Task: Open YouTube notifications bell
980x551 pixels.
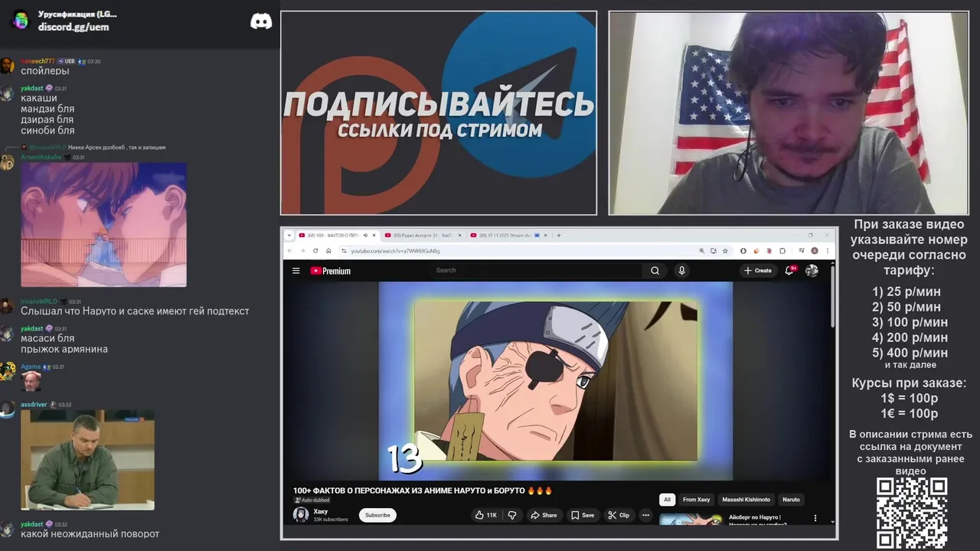Action: click(x=789, y=270)
